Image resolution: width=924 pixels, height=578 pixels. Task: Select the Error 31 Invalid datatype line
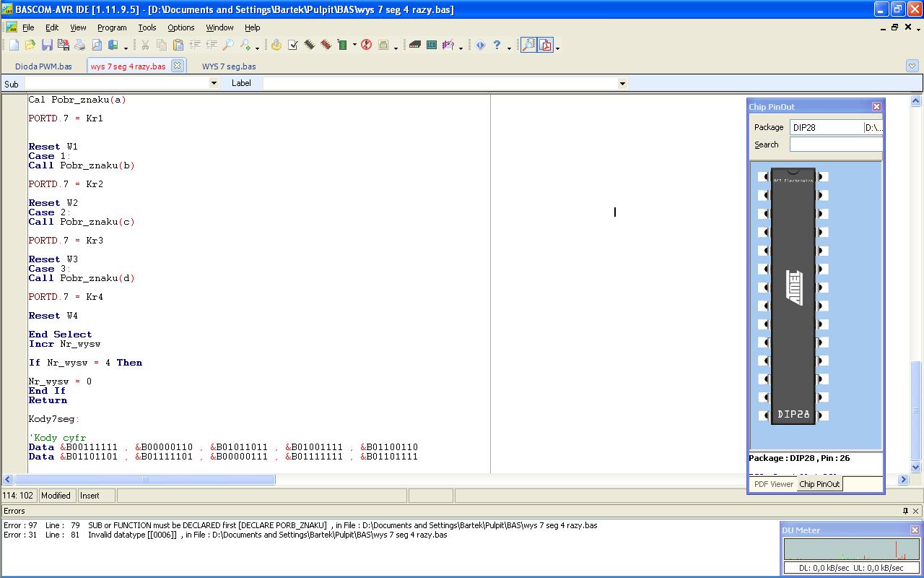tap(225, 535)
